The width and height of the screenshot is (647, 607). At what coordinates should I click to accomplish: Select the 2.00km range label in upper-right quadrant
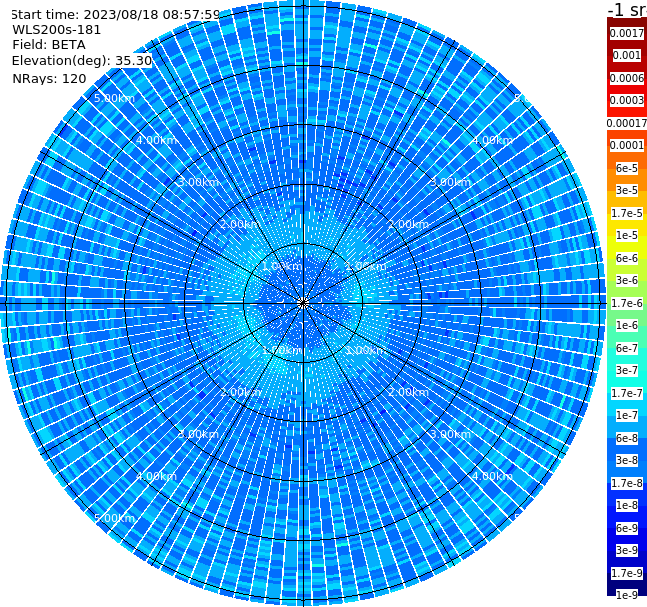click(x=408, y=224)
